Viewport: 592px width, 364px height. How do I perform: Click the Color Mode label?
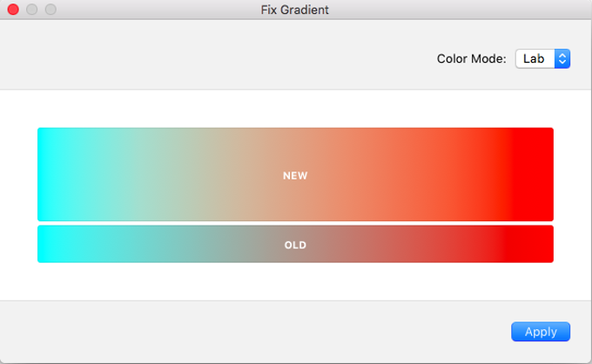click(x=471, y=58)
